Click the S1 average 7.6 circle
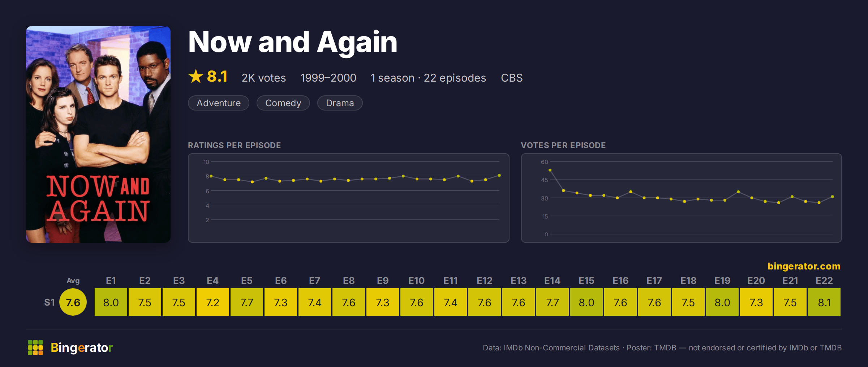 [73, 302]
